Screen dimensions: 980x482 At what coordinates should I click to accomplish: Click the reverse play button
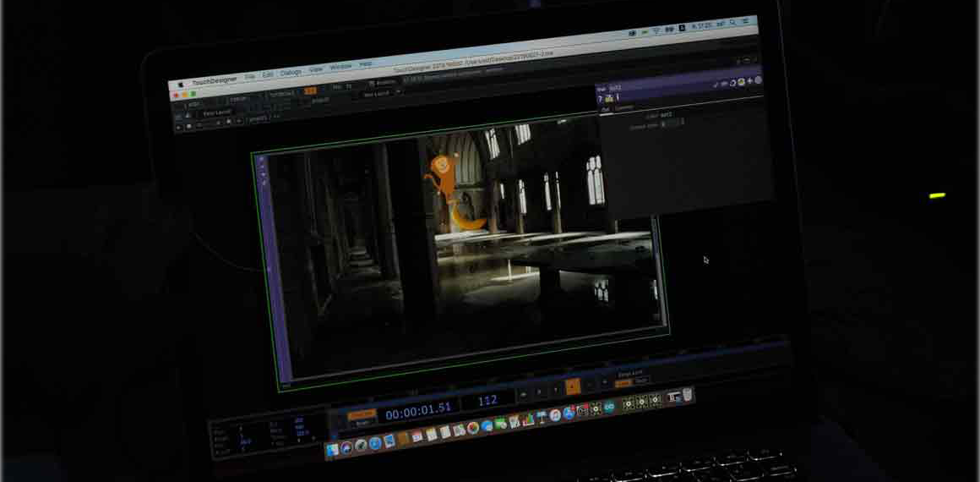(x=556, y=389)
